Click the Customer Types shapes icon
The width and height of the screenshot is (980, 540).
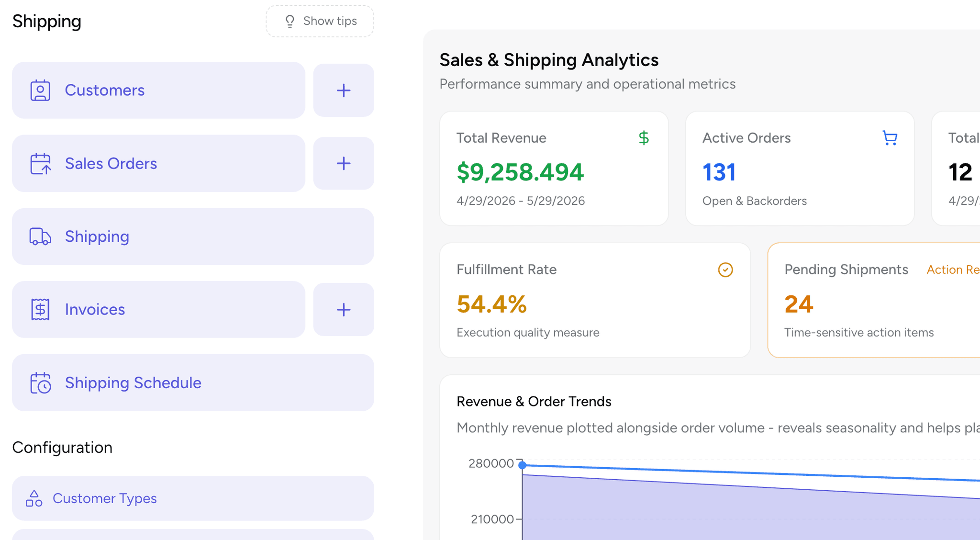[34, 498]
